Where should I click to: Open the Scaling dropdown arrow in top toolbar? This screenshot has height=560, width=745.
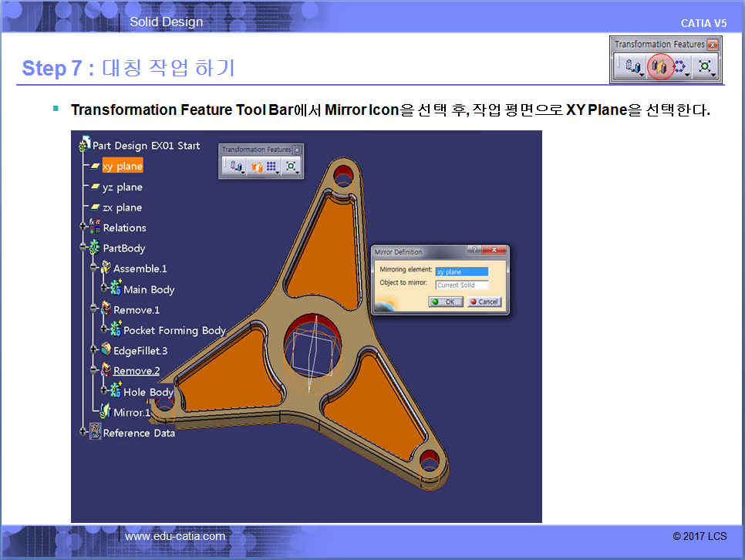(715, 75)
